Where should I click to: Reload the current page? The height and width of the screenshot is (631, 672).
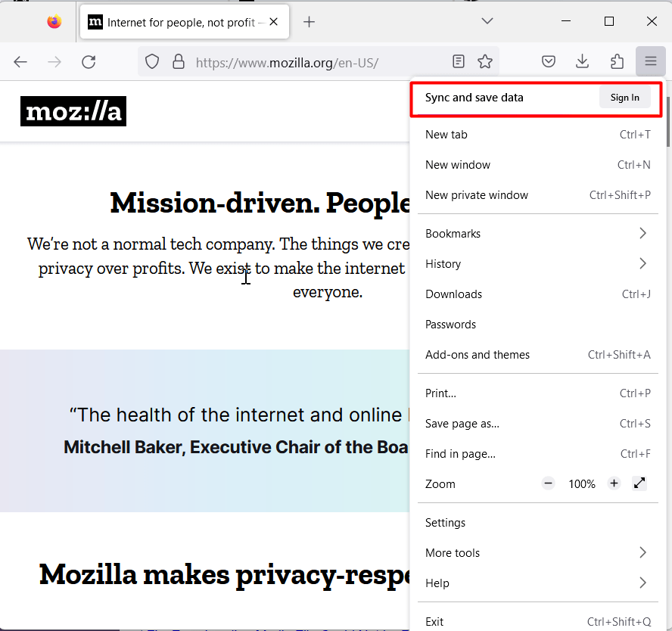(89, 61)
